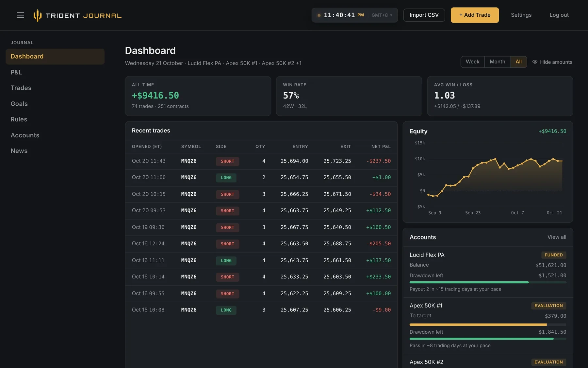The width and height of the screenshot is (588, 368).
Task: Click the EVALUATION badge on Apex 50K #1
Action: (x=548, y=306)
